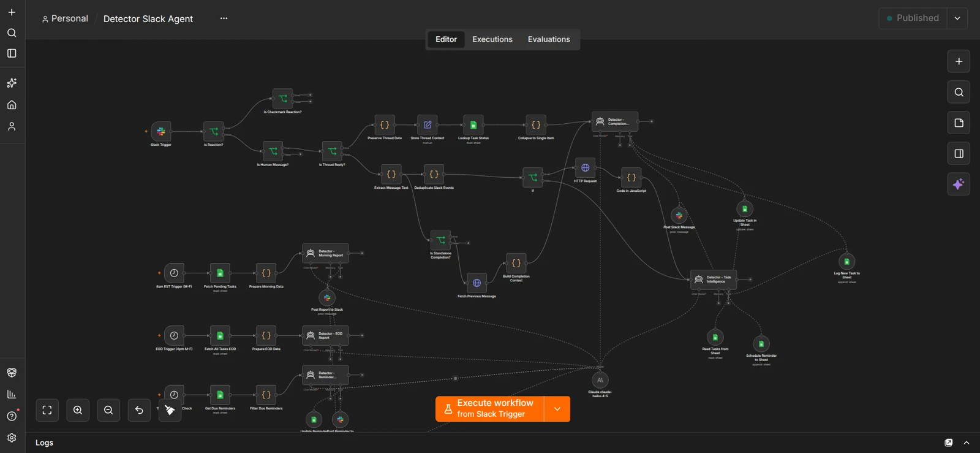Select the Post Slack Message tool node
980x453 pixels.
(x=679, y=215)
